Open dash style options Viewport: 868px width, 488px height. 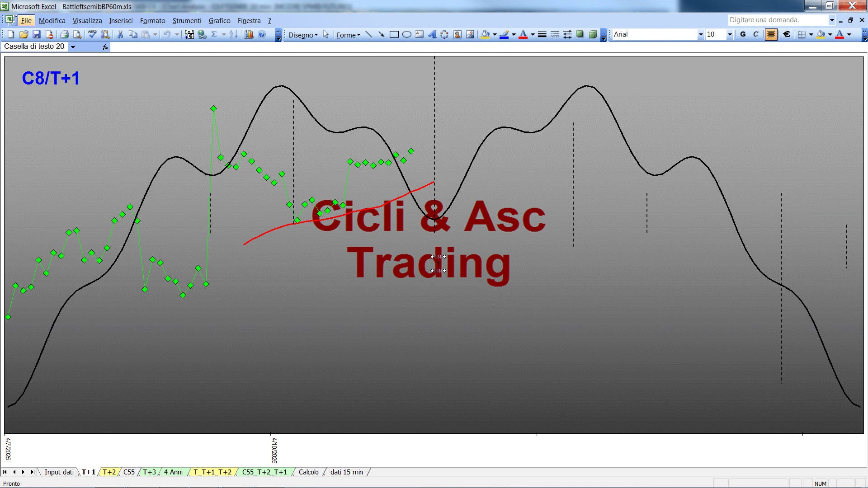coord(555,34)
